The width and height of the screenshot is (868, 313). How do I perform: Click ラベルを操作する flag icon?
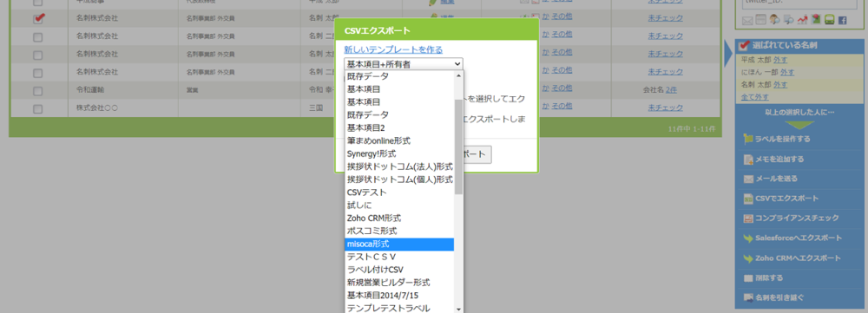(748, 140)
